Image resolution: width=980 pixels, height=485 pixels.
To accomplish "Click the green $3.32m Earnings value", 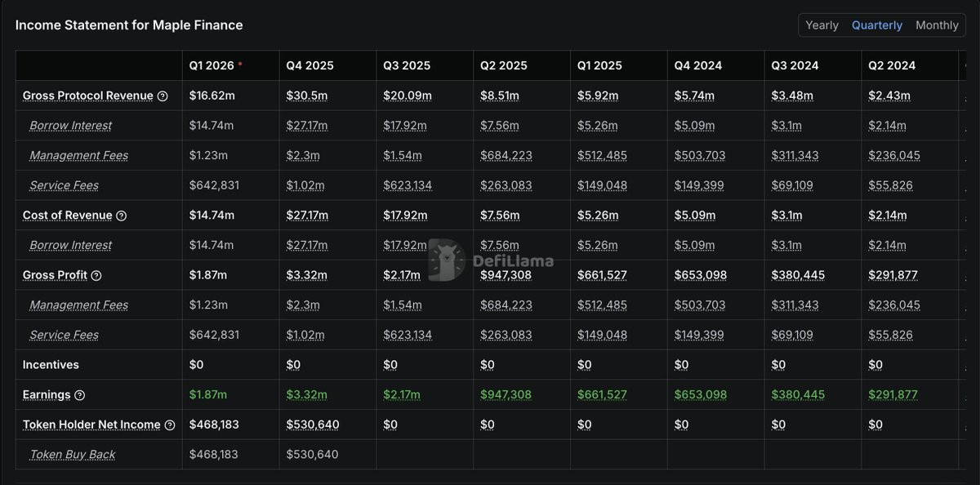I will [306, 395].
